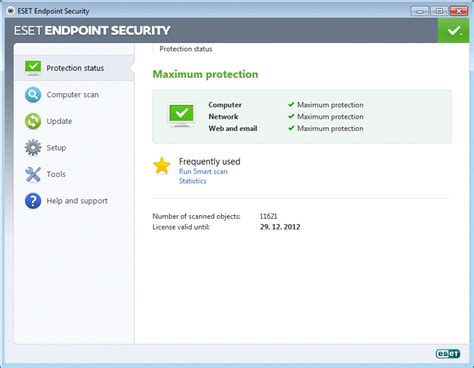Maximize the ESET Endpoint Security window

pyautogui.click(x=439, y=11)
